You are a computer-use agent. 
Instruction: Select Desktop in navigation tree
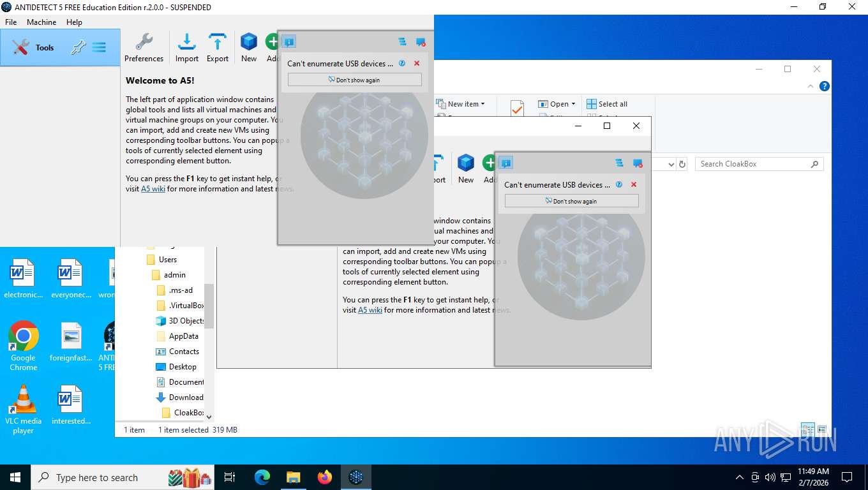176,367
